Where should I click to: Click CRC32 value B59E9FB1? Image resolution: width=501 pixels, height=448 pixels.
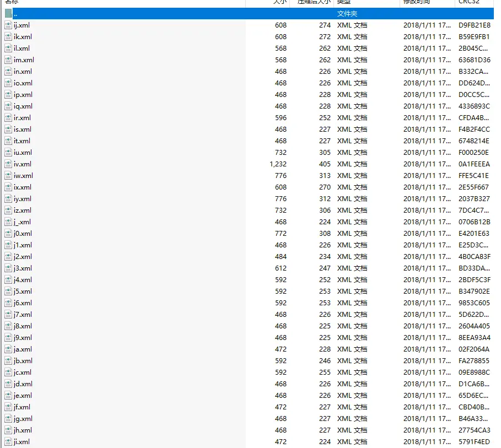[474, 37]
